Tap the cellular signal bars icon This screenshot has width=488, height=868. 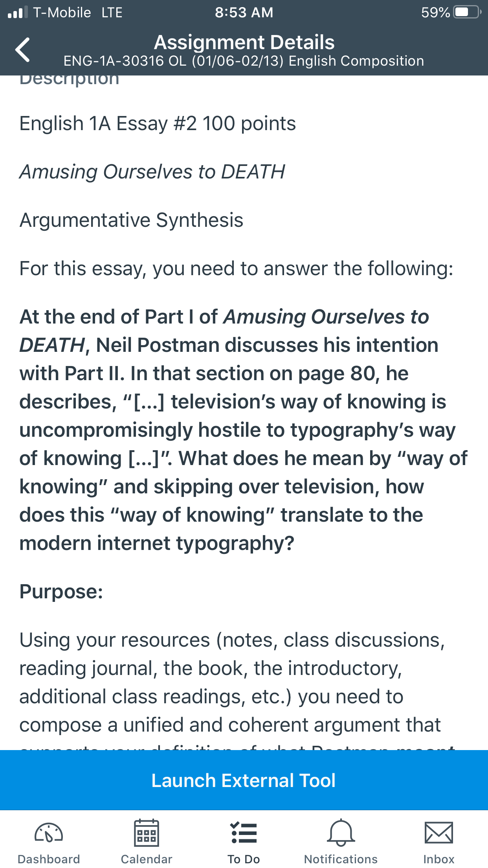[18, 12]
